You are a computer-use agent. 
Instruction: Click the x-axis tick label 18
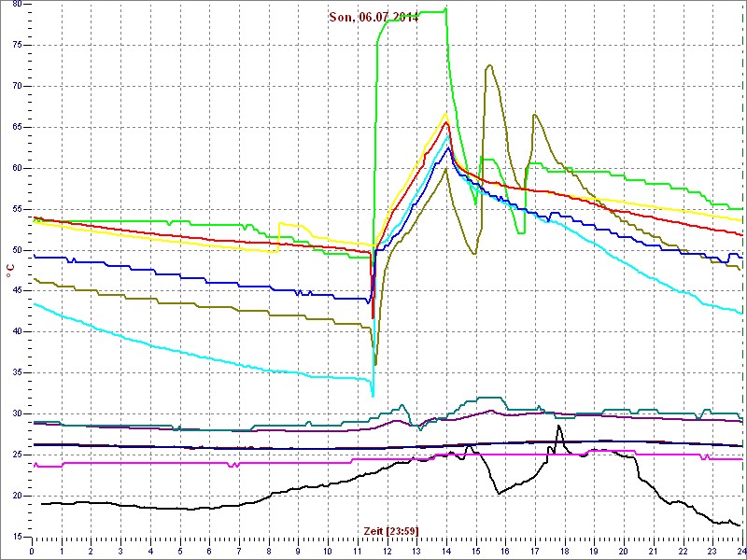click(x=564, y=551)
